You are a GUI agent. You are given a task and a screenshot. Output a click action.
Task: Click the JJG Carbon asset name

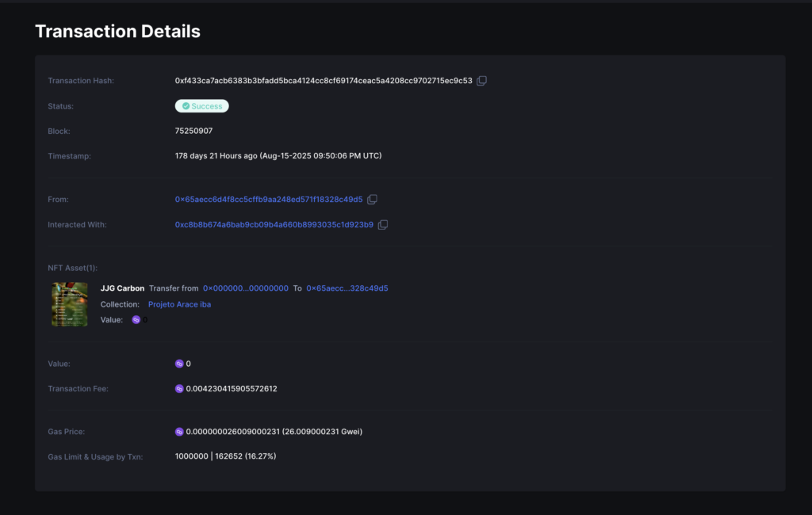pos(122,288)
